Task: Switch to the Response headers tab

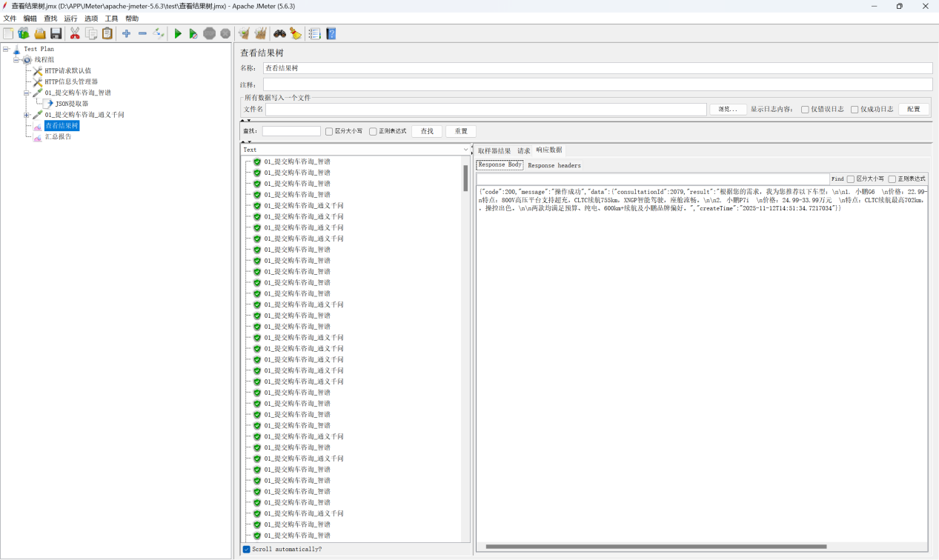Action: click(x=554, y=165)
